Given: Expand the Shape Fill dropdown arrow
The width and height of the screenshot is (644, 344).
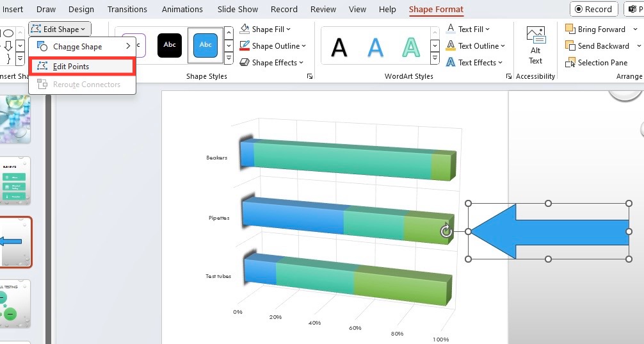Looking at the screenshot, I should pos(288,29).
